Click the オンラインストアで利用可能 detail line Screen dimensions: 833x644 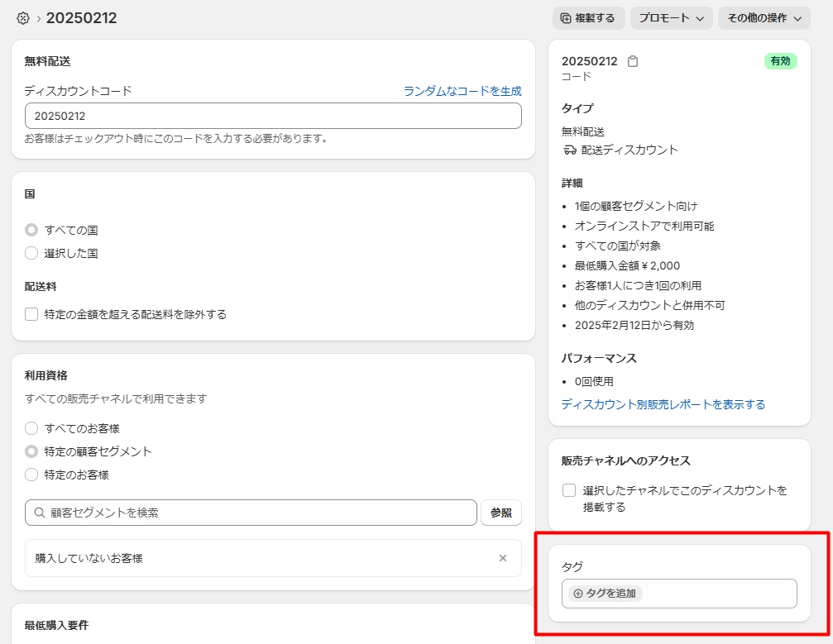644,227
